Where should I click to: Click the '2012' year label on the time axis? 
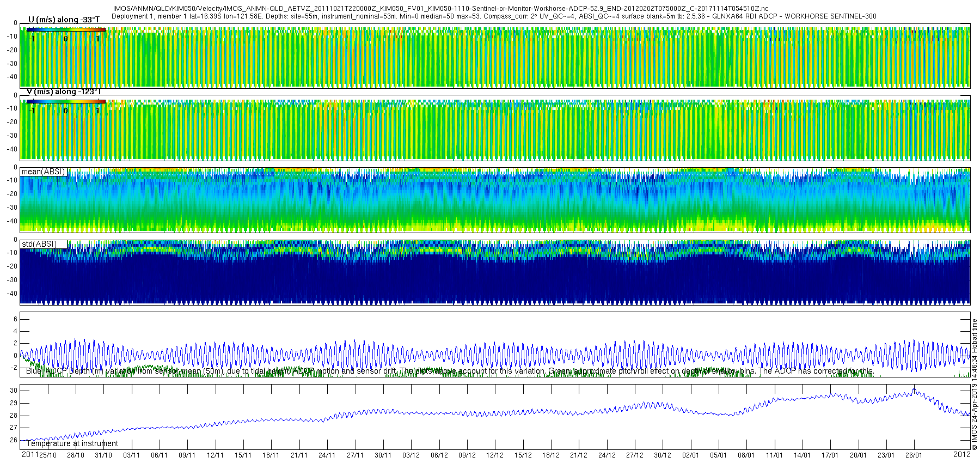point(962,454)
